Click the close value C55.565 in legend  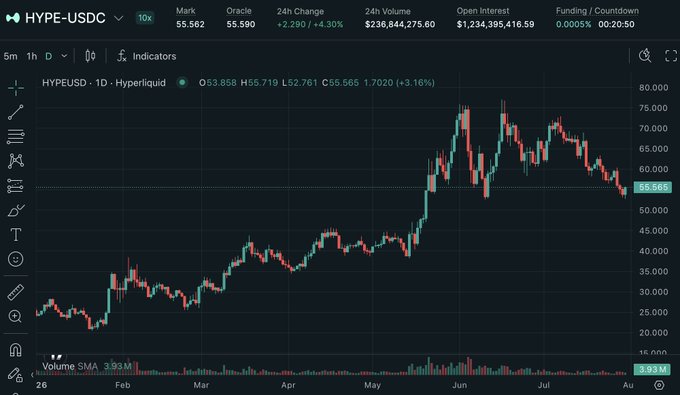tap(340, 82)
